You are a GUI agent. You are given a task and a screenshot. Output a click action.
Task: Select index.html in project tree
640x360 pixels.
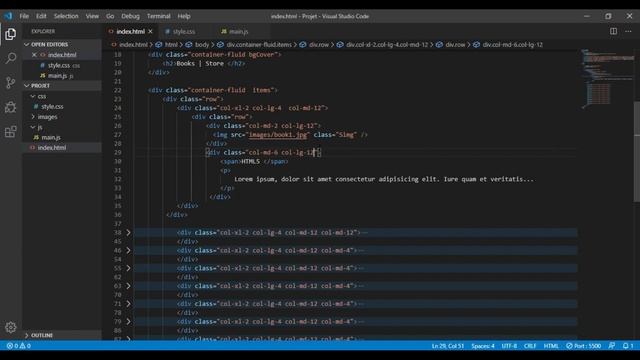[x=62, y=148]
